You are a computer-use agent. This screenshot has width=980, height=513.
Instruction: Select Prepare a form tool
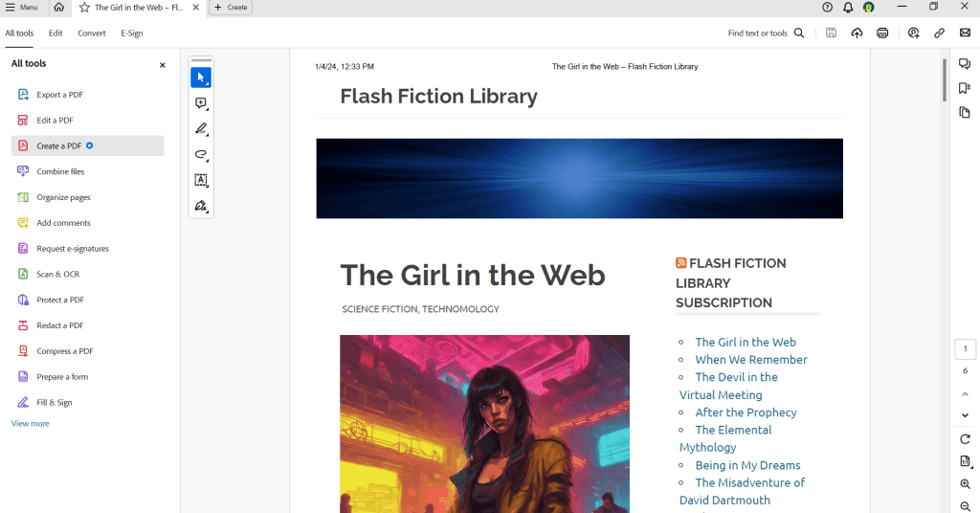tap(87, 376)
